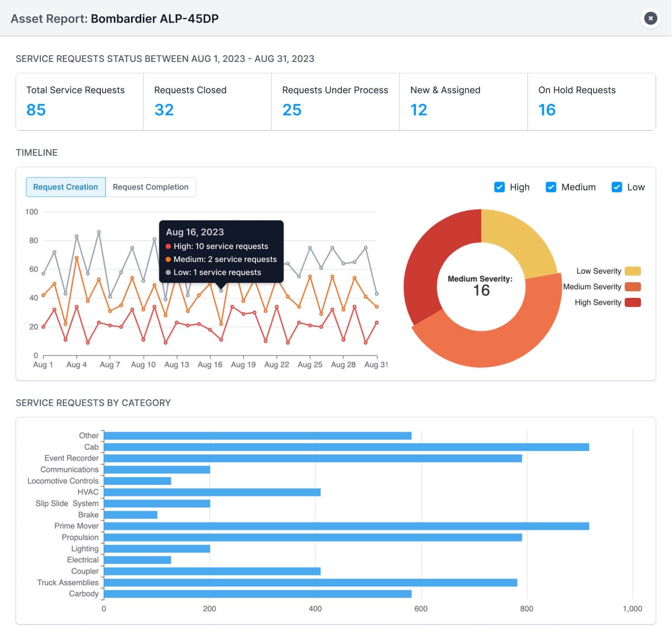Click the Communications category bar
Viewport: 672px width, 640px height.
click(157, 469)
